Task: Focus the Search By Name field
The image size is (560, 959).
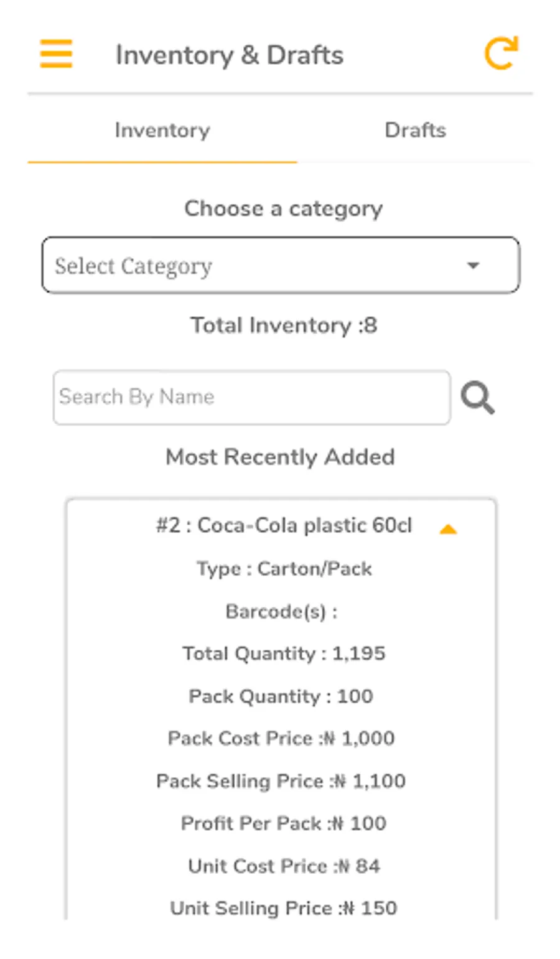Action: [251, 397]
